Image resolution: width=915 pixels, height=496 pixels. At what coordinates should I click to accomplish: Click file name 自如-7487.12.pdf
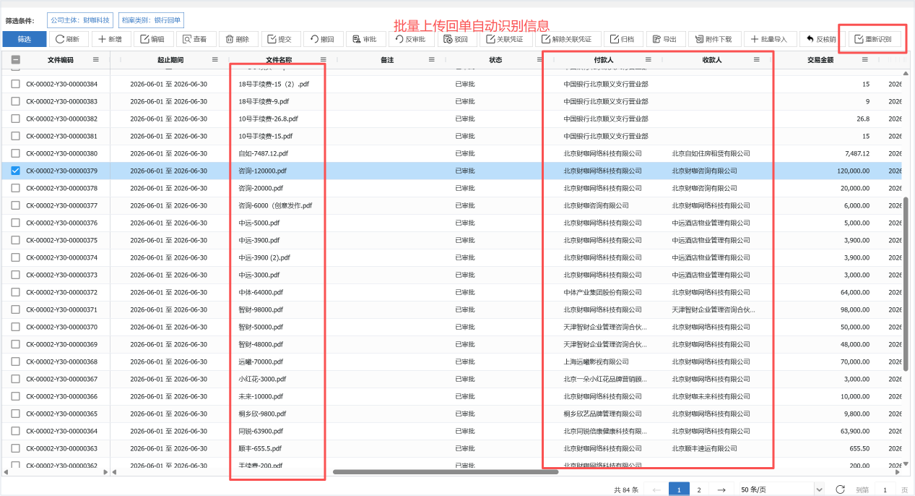coord(263,153)
